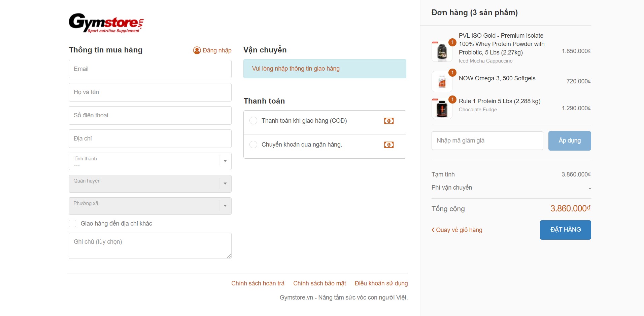This screenshot has height=316, width=644.
Task: Click the ĐẶT HÀNG button
Action: tap(566, 230)
